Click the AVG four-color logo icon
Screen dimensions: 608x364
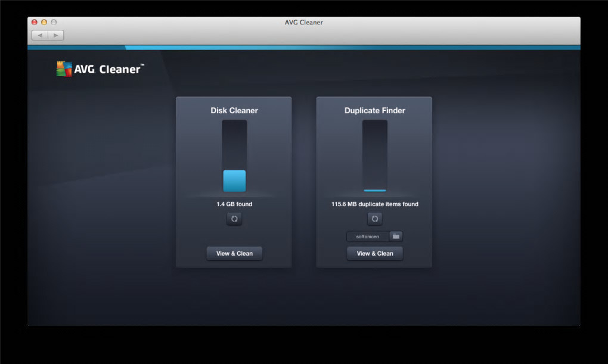64,69
